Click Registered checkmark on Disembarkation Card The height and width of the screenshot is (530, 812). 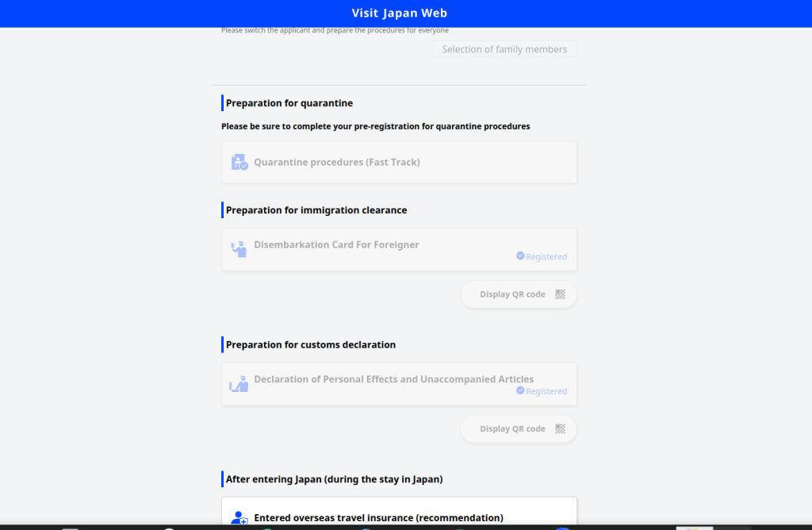[x=520, y=256]
